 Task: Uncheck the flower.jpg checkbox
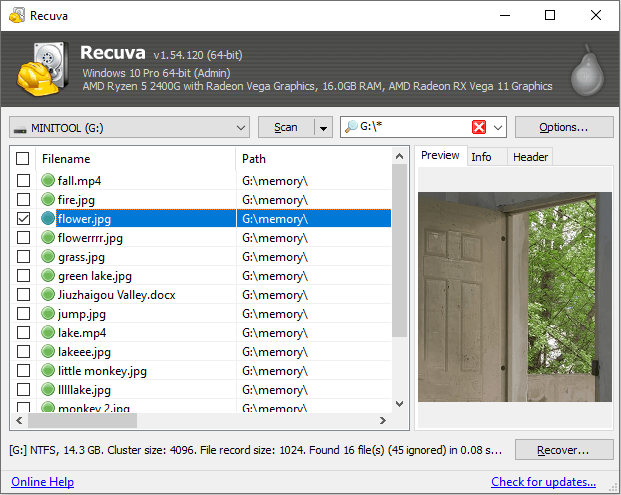click(x=23, y=219)
